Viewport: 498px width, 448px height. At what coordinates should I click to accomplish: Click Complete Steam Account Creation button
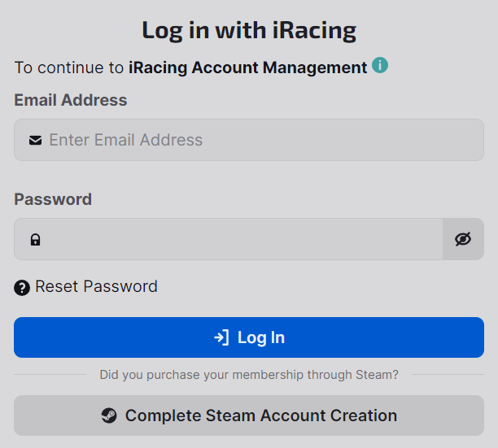pyautogui.click(x=249, y=415)
